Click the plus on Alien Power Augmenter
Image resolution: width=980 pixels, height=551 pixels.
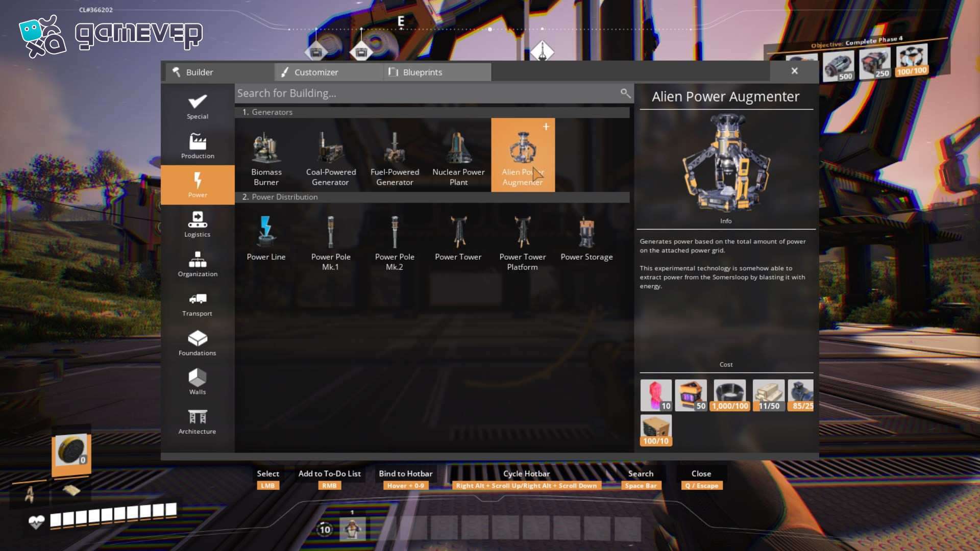(x=546, y=127)
